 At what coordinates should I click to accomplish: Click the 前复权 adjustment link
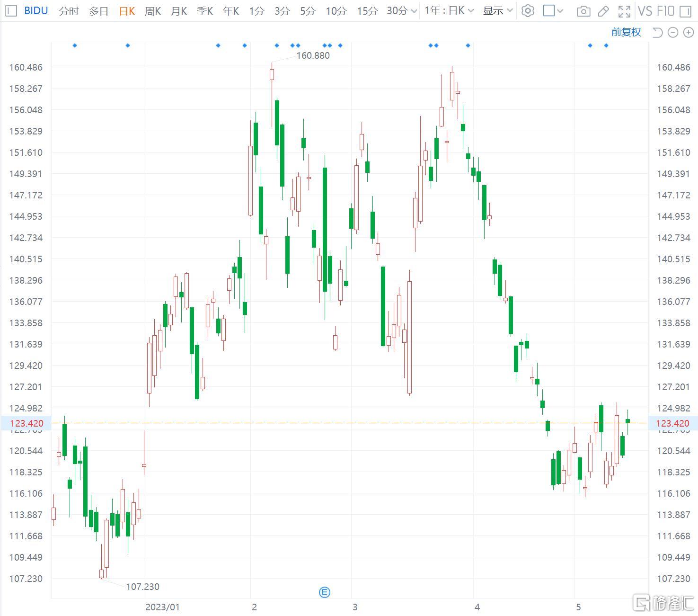(x=626, y=32)
